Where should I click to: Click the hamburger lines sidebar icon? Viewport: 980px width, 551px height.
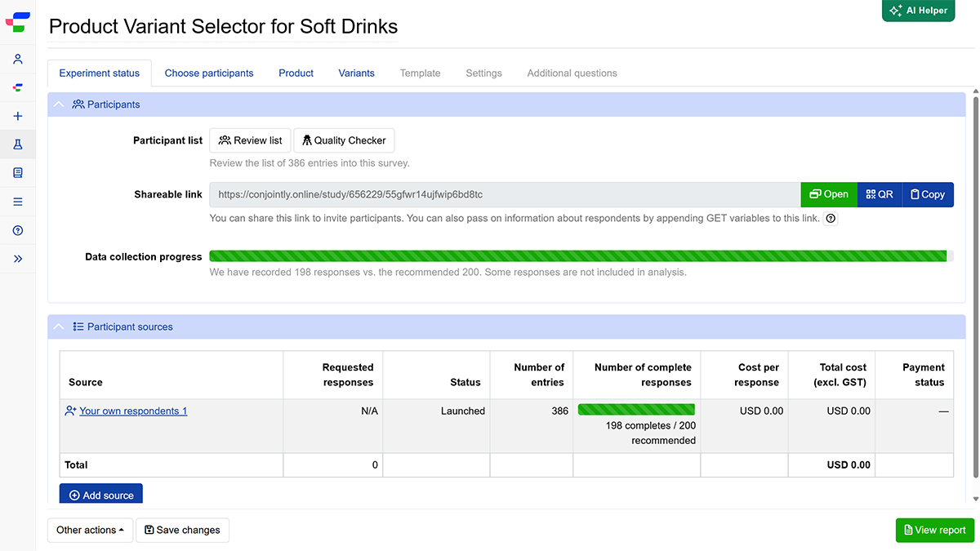point(18,202)
